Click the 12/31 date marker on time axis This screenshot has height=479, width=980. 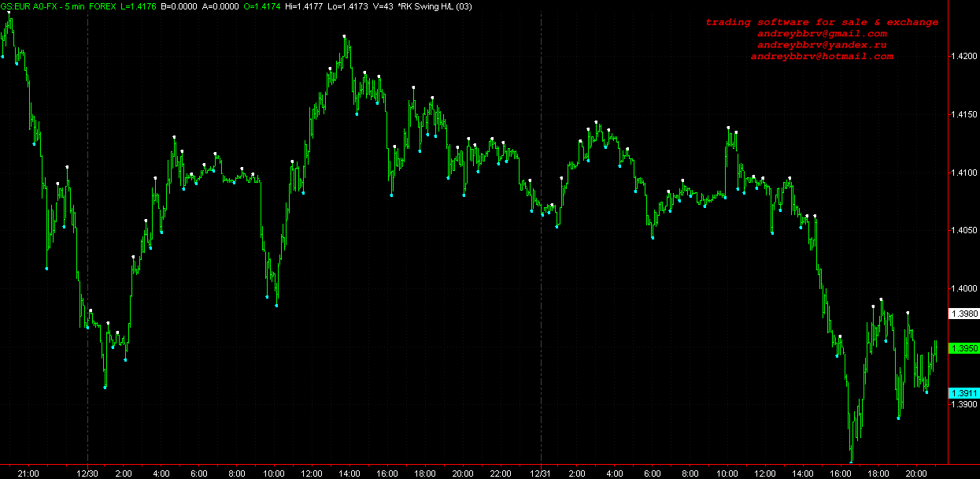541,473
